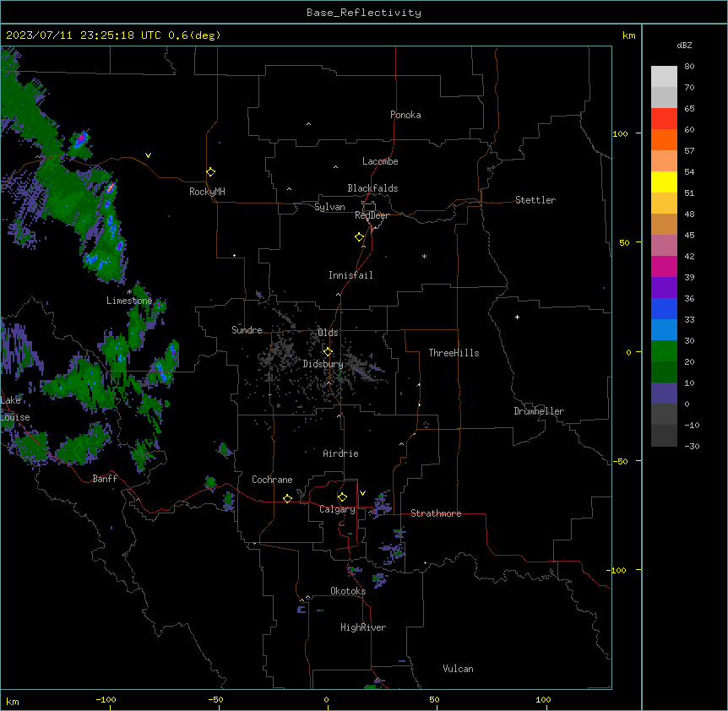Screen dimensions: 728x711
Task: Click the Cochrane label
Action: (272, 480)
